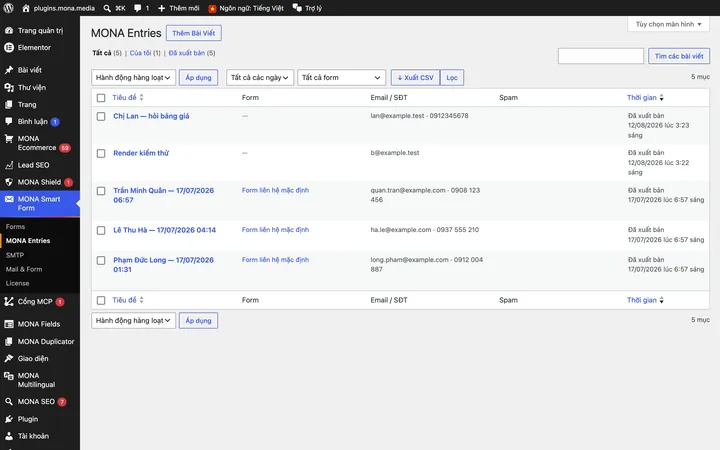This screenshot has height=450, width=720.
Task: Sort by Tiêu đề in table footer
Action: tap(128, 300)
